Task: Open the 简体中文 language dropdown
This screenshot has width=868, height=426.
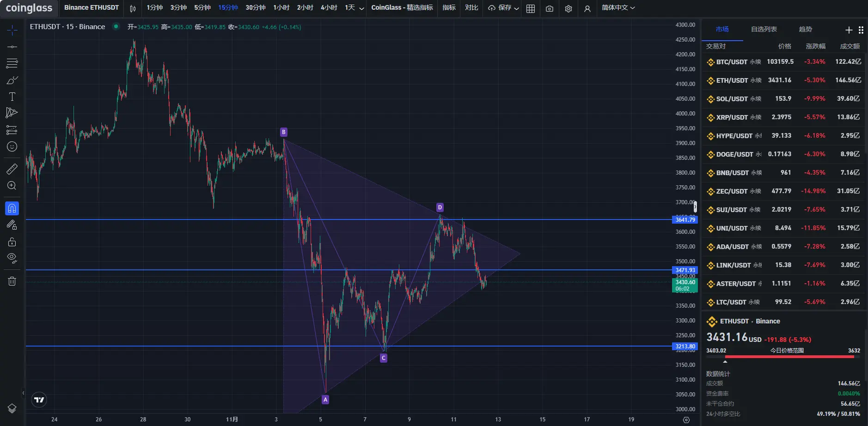Action: click(618, 8)
